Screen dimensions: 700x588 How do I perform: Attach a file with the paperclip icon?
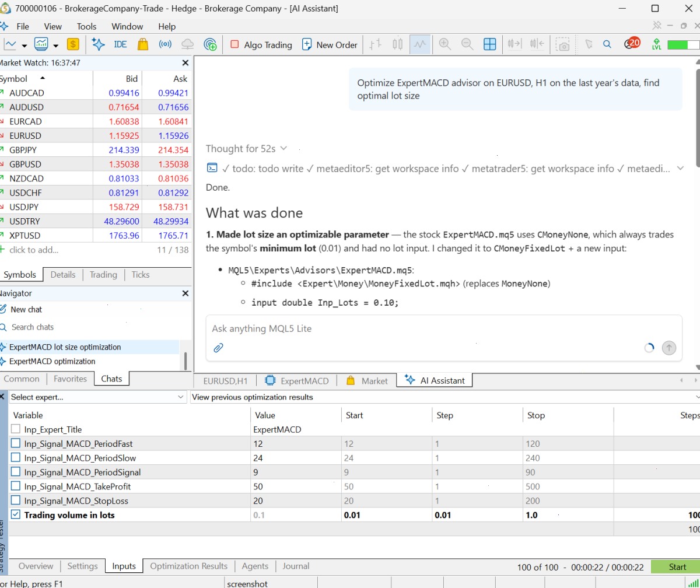pyautogui.click(x=218, y=348)
